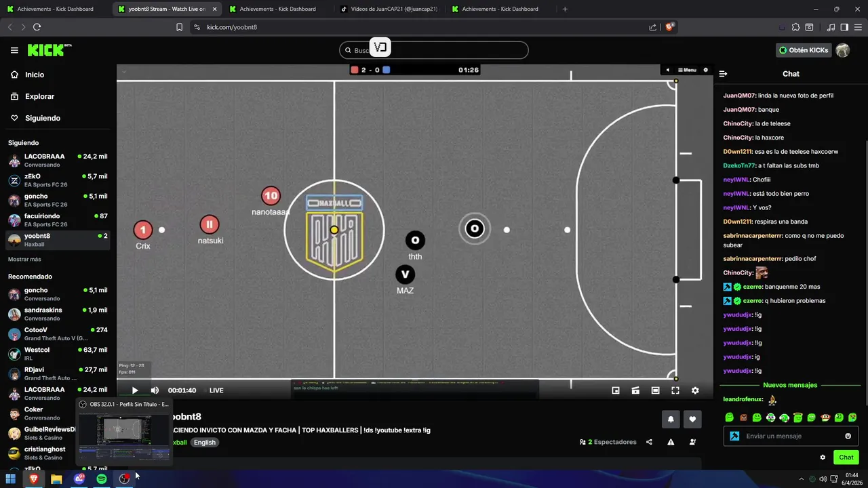Open the Brave media control music icon

[831, 27]
